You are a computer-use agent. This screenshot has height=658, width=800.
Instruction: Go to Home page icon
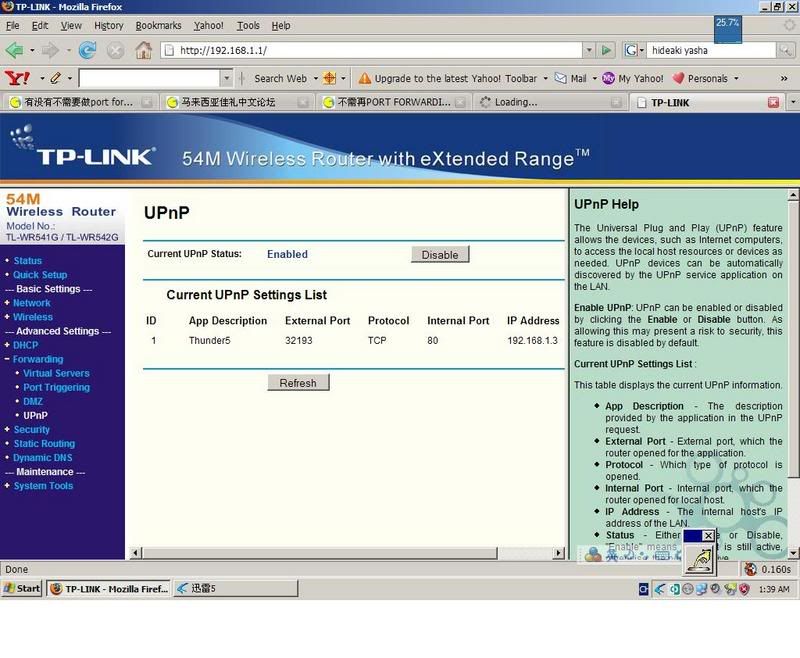coord(143,50)
